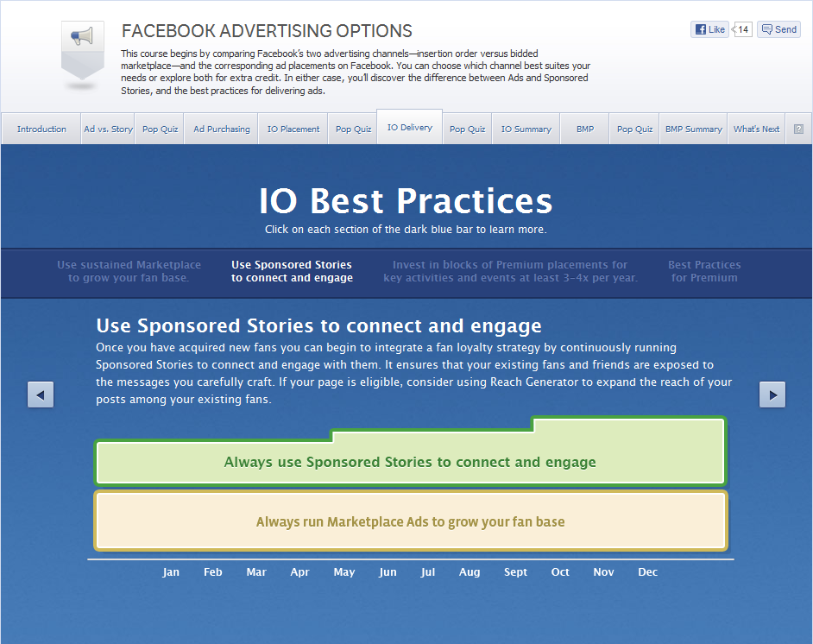Click the megaphone course icon
Image resolution: width=813 pixels, height=644 pixels.
(x=83, y=50)
